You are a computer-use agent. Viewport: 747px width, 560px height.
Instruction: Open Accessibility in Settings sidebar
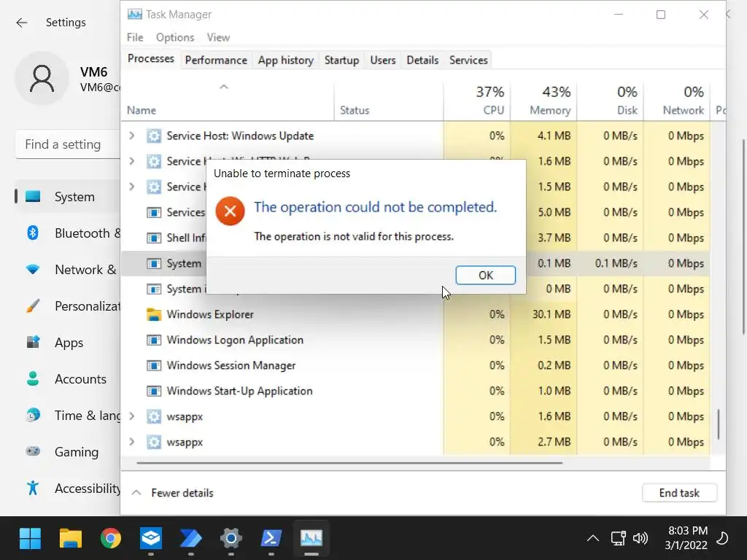point(67,488)
